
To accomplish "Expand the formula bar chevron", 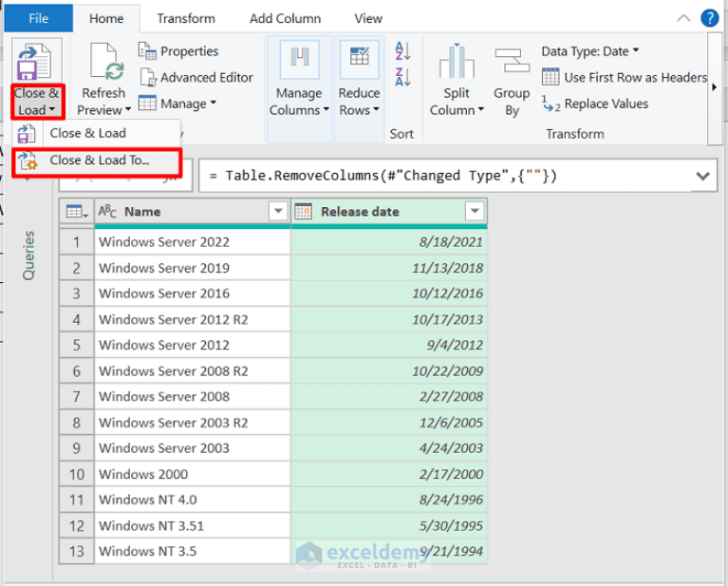I will 703,176.
